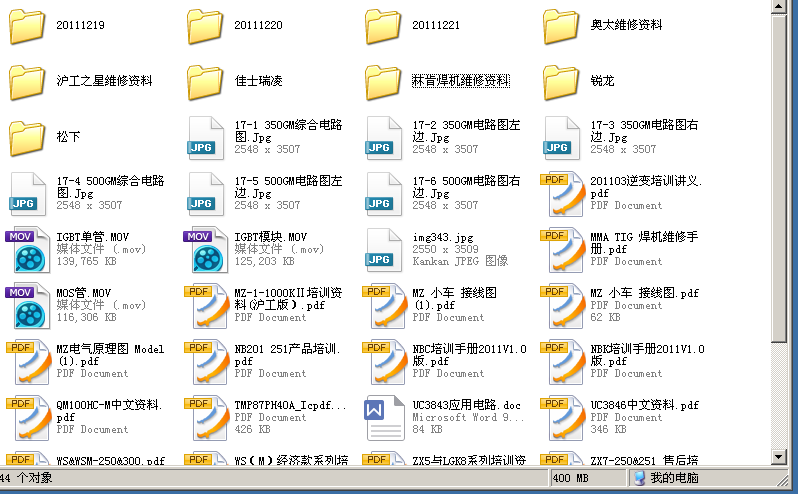798x494 pixels.
Task: Open the 奥太维修资料 folder icon
Action: [x=562, y=26]
